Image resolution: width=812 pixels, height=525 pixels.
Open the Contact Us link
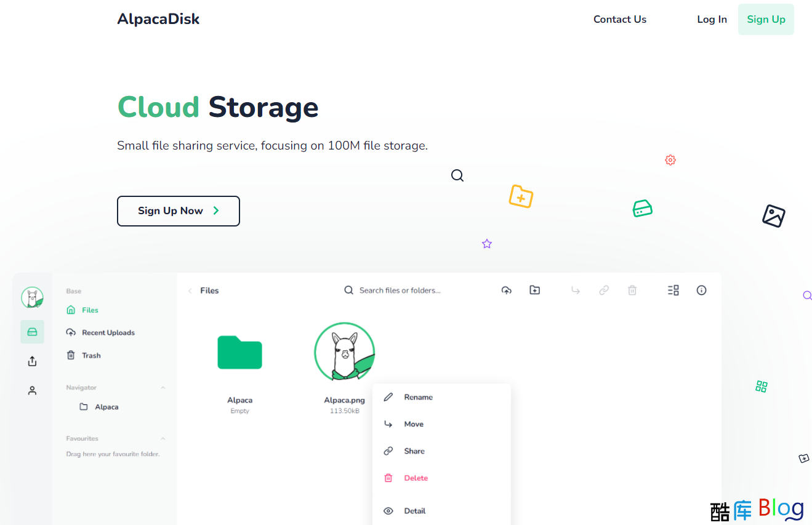click(619, 20)
